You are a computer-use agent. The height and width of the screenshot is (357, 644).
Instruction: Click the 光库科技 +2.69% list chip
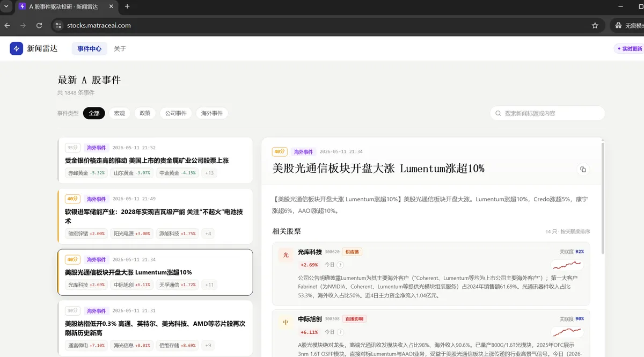click(x=86, y=285)
